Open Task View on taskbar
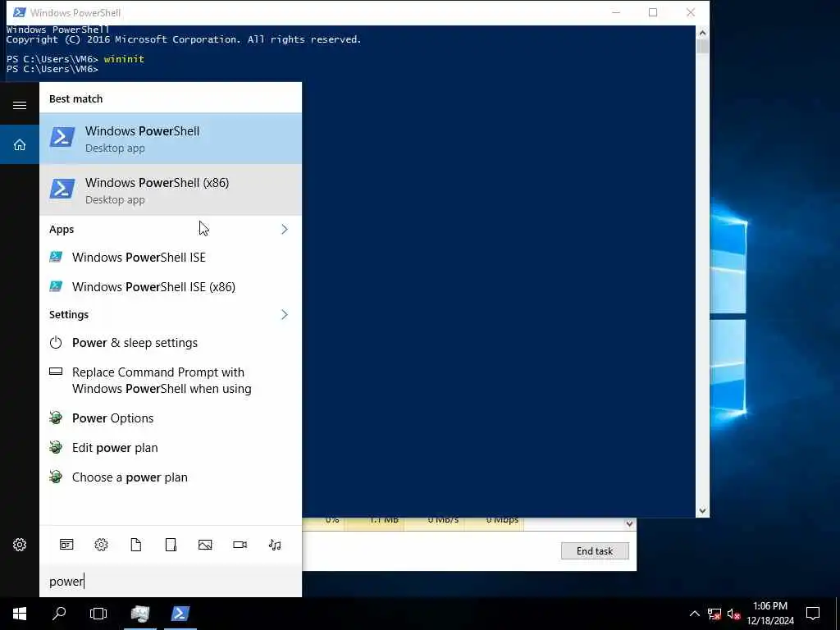The height and width of the screenshot is (630, 840). pyautogui.click(x=98, y=614)
